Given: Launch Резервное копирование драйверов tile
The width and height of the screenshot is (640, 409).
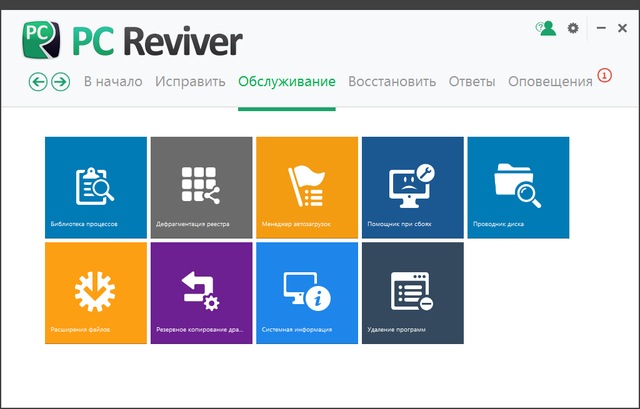Looking at the screenshot, I should (x=202, y=293).
